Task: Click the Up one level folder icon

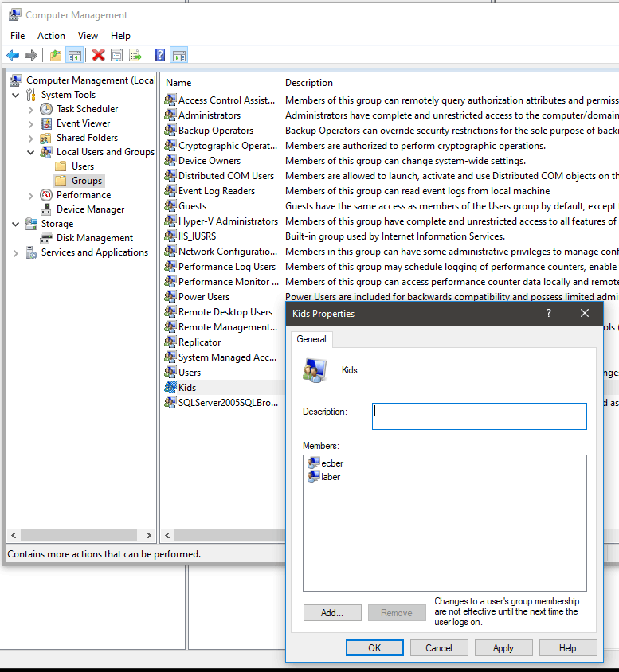Action: [56, 55]
